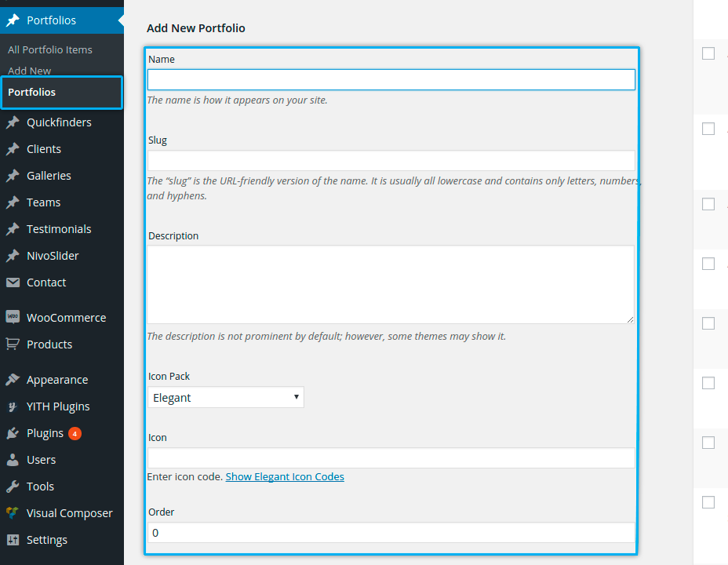
Task: Click the Appearance paintbrush icon
Action: (13, 379)
